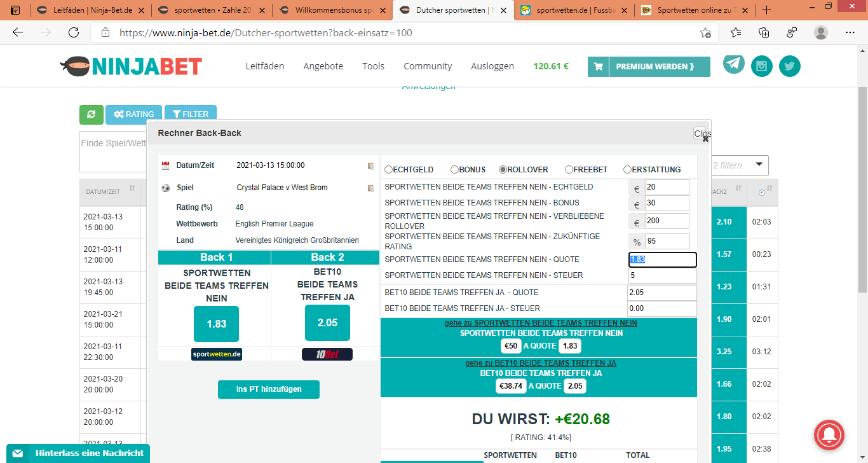
Task: Copy Spiel value with clipboard icon
Action: tap(371, 188)
